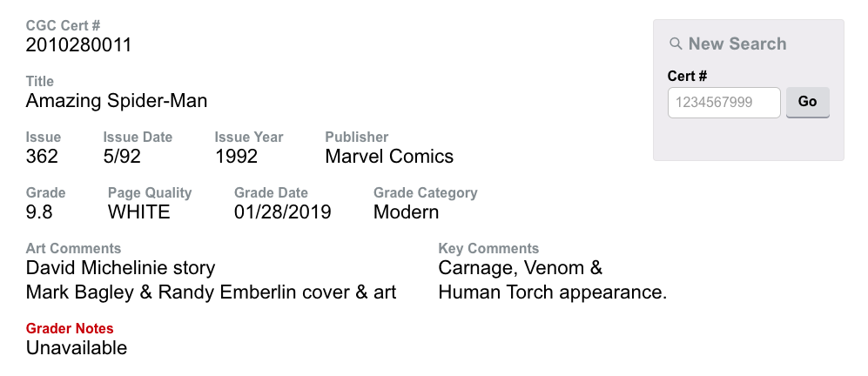Click the magnifying glass search icon
Image resolution: width=868 pixels, height=376 pixels.
[676, 44]
